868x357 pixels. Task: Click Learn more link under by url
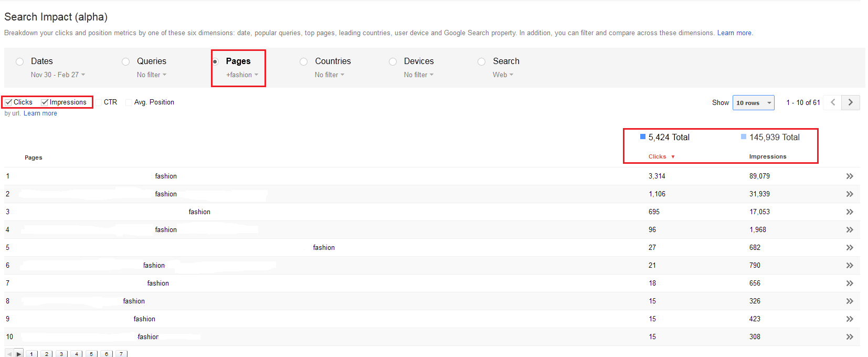pos(40,113)
